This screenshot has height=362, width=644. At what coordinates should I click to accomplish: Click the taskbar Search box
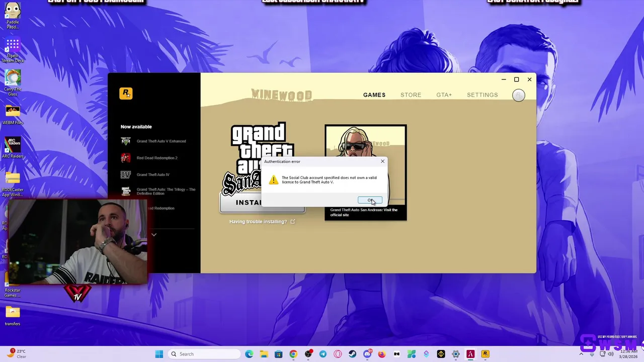coord(203,354)
